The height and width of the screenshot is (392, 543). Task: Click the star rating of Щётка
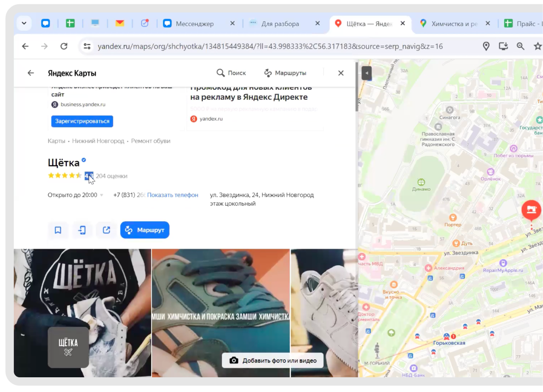(x=65, y=176)
